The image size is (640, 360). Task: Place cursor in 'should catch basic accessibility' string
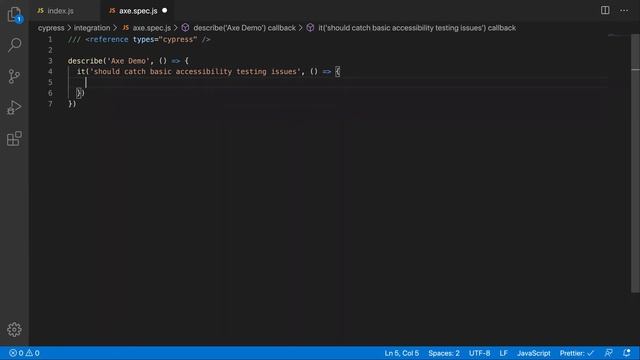click(194, 71)
